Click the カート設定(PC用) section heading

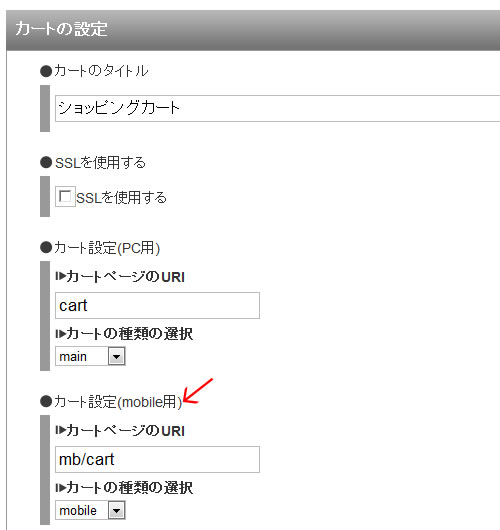click(x=107, y=248)
